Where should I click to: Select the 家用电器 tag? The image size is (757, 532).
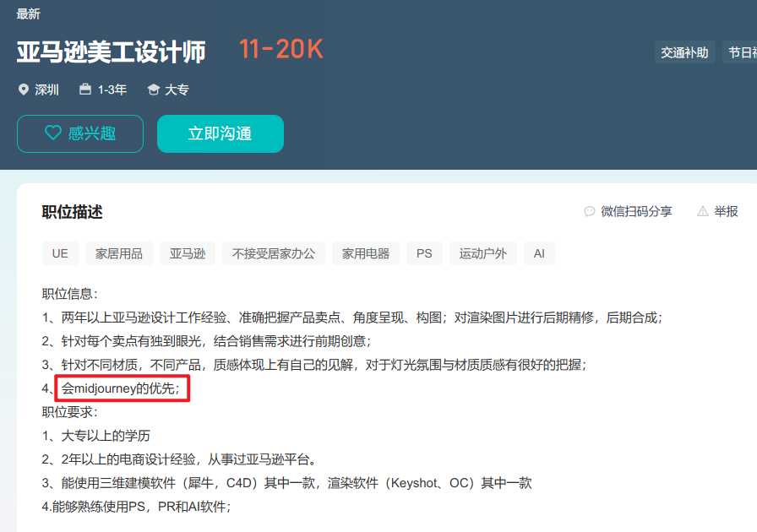coord(366,253)
